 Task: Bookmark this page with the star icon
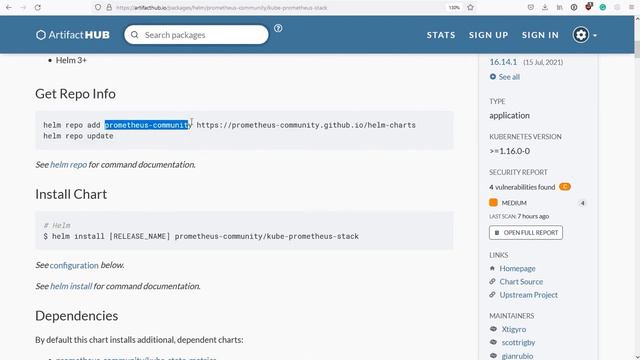(471, 7)
